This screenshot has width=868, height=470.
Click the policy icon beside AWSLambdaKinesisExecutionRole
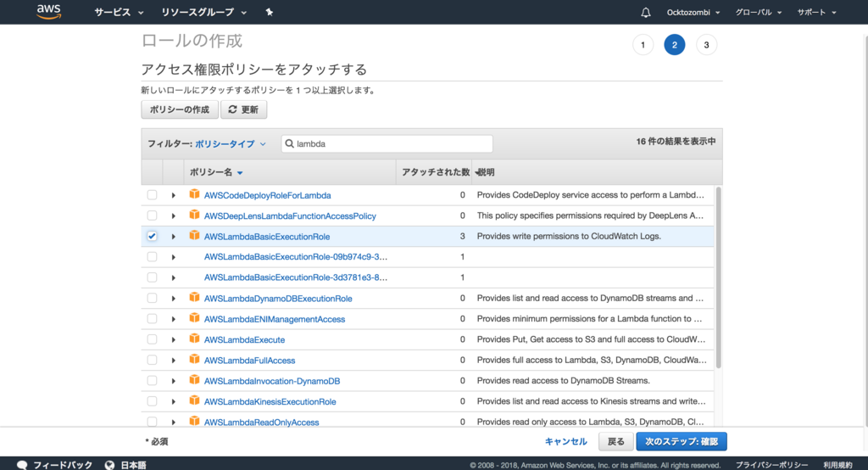click(x=194, y=400)
